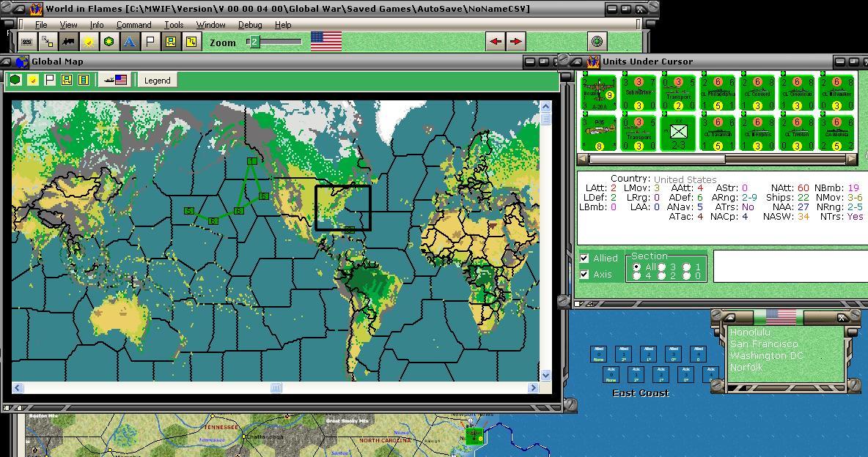
Task: Select the CL Cincinnati ship counter
Action: pyautogui.click(x=797, y=92)
